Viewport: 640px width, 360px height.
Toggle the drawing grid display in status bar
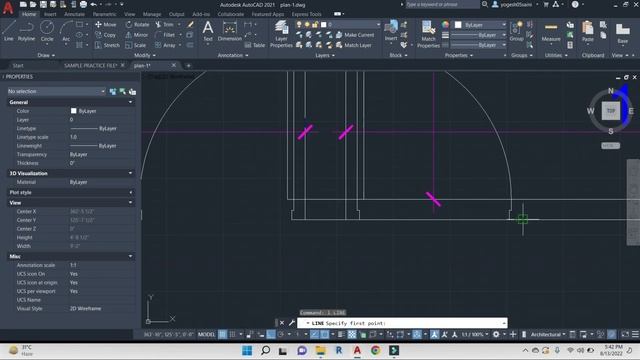tap(222, 334)
